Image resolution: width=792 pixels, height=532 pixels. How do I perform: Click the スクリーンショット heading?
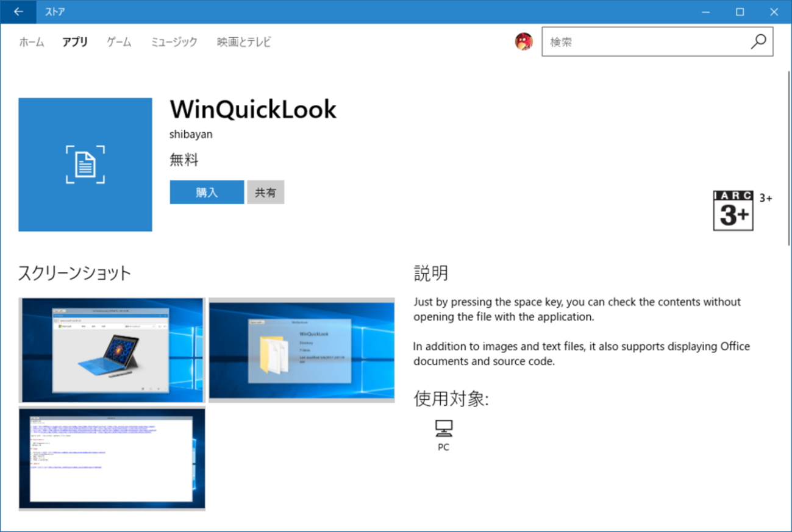click(x=74, y=273)
